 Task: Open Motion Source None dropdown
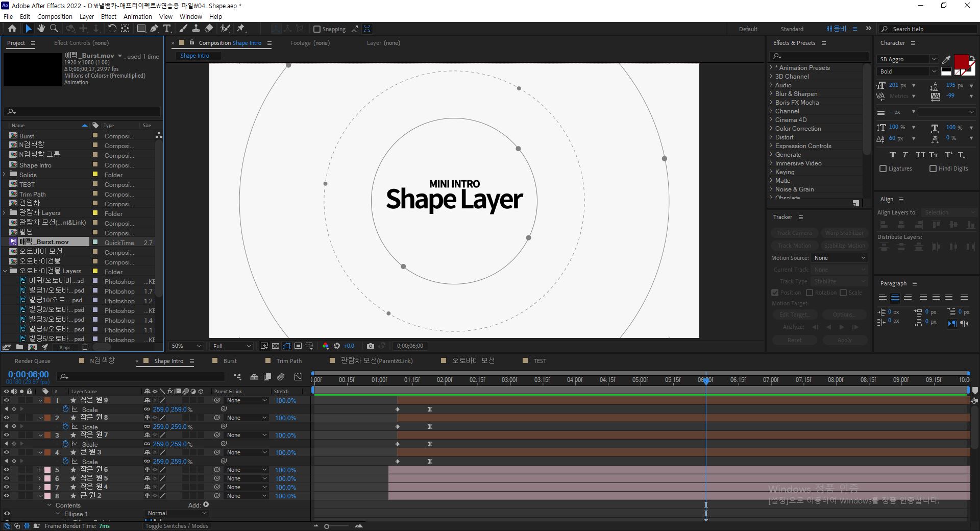[840, 258]
